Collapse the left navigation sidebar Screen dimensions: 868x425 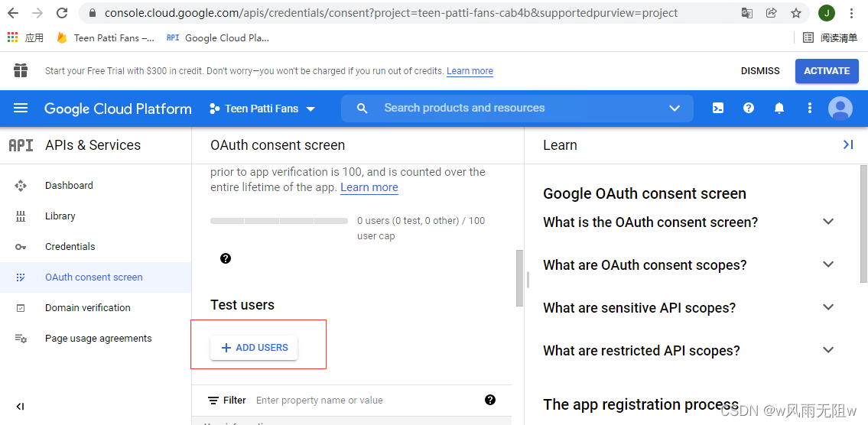coord(21,407)
